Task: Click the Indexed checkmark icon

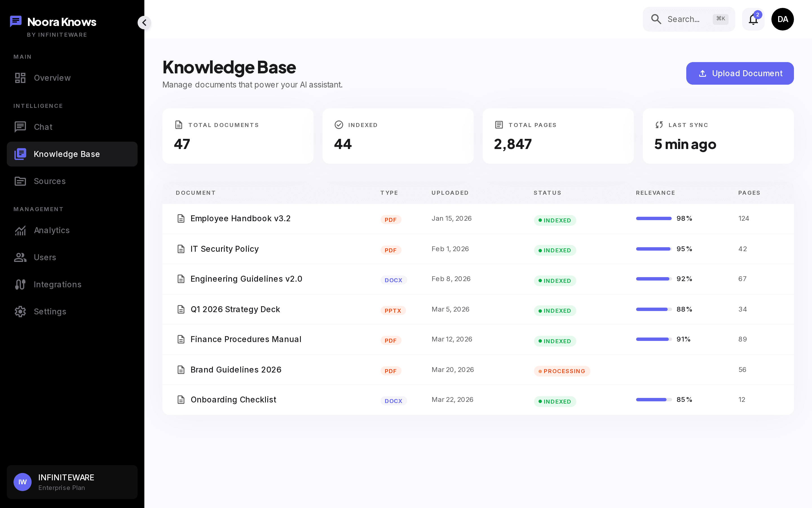Action: point(339,125)
